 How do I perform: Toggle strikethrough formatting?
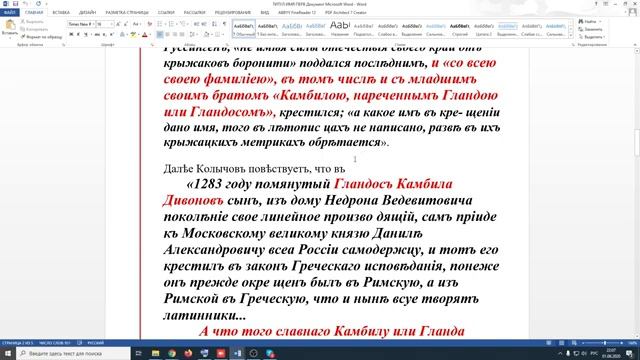click(x=97, y=35)
